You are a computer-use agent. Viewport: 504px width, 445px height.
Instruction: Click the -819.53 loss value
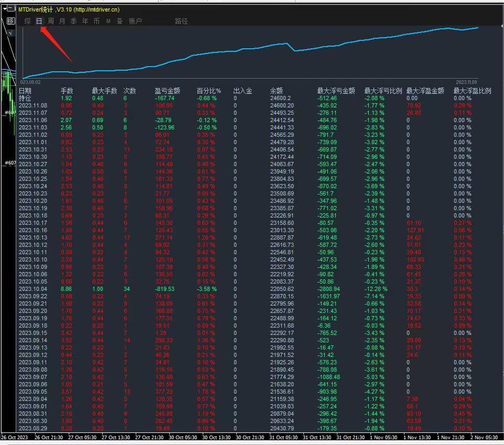click(165, 289)
